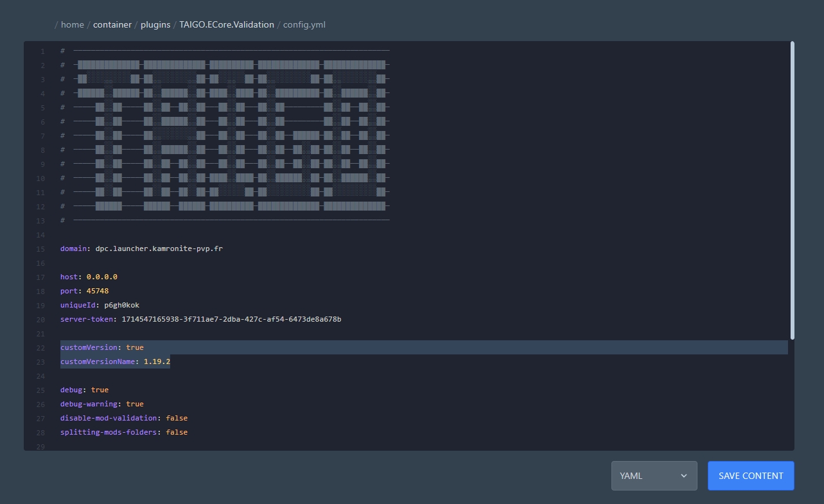This screenshot has width=824, height=504.
Task: Place cursor in uniqueId value p6gh0kok
Action: (x=121, y=305)
